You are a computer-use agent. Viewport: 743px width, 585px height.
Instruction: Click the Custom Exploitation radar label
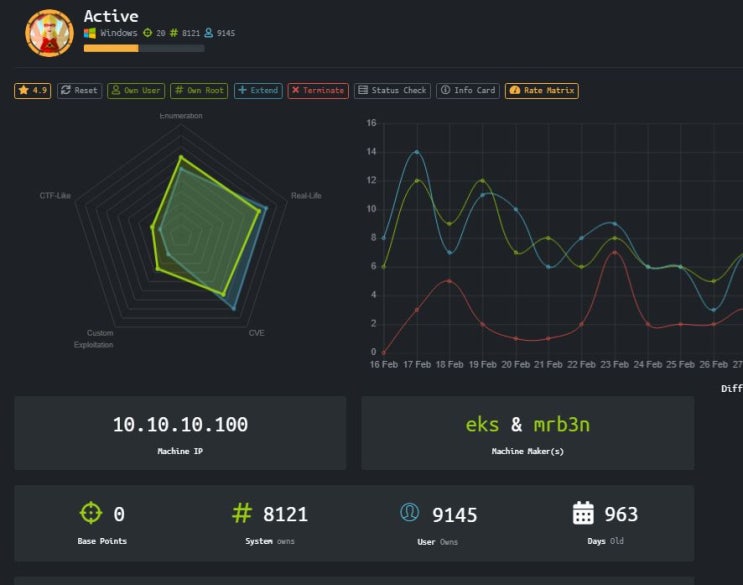tap(94, 339)
